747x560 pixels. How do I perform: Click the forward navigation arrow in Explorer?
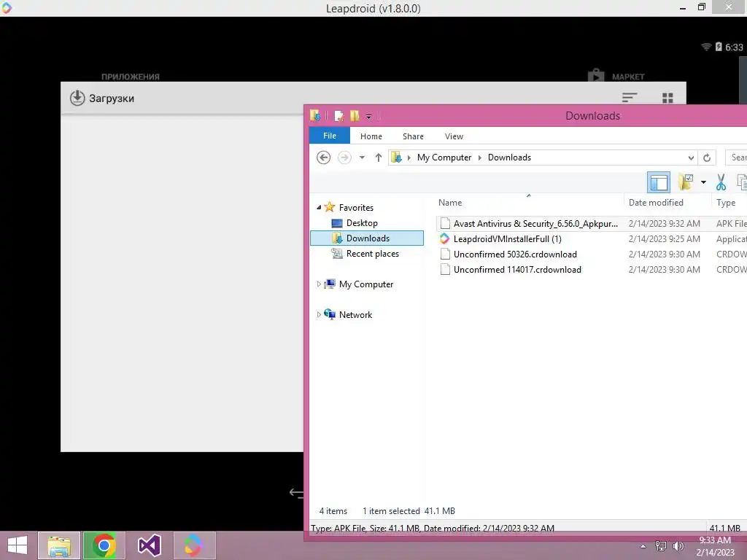tap(344, 157)
